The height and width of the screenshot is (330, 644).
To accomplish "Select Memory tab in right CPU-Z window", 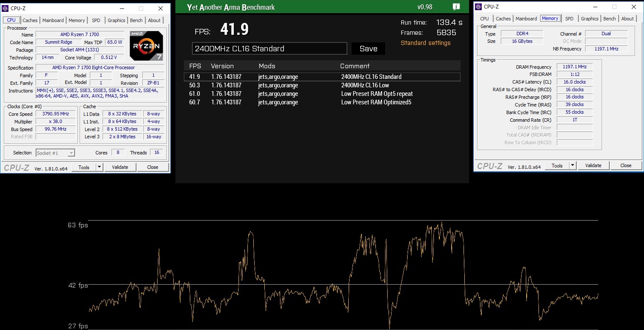I will point(550,18).
